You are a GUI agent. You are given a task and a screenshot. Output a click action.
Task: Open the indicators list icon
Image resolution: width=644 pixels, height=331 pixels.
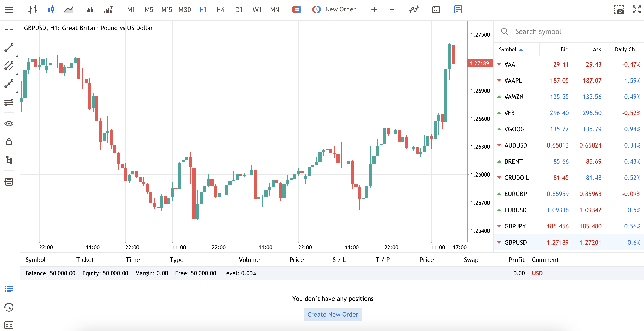pos(414,9)
